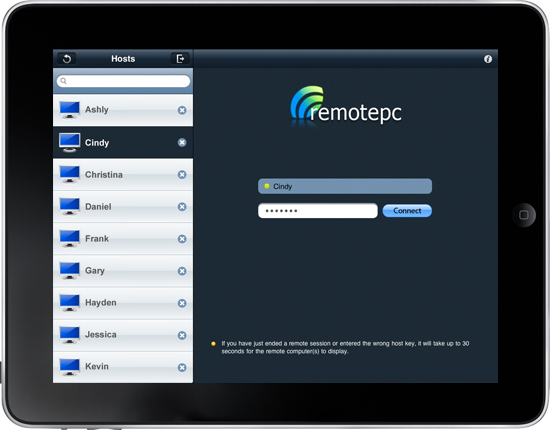Remove Gary using the X icon
The width and height of the screenshot is (550, 430).
click(x=182, y=271)
